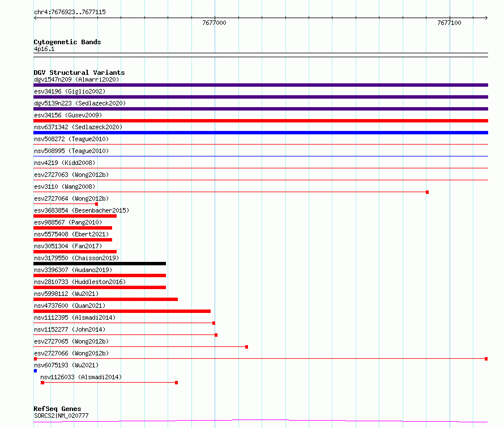Image resolution: width=504 pixels, height=428 pixels.
Task: Click the thin blue line of nsv508995
Action: tap(260, 156)
